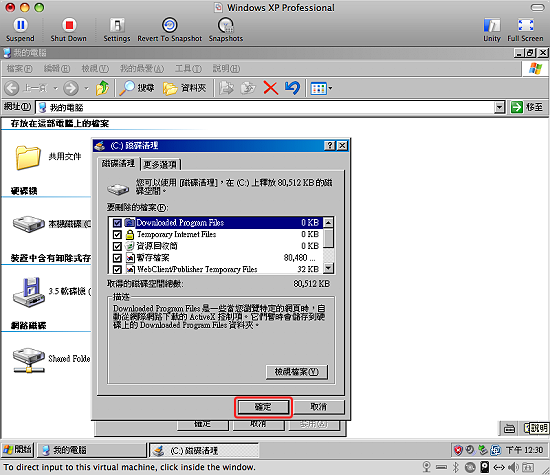The image size is (550, 475).
Task: Click the sound volume status icon
Action: [x=513, y=467]
